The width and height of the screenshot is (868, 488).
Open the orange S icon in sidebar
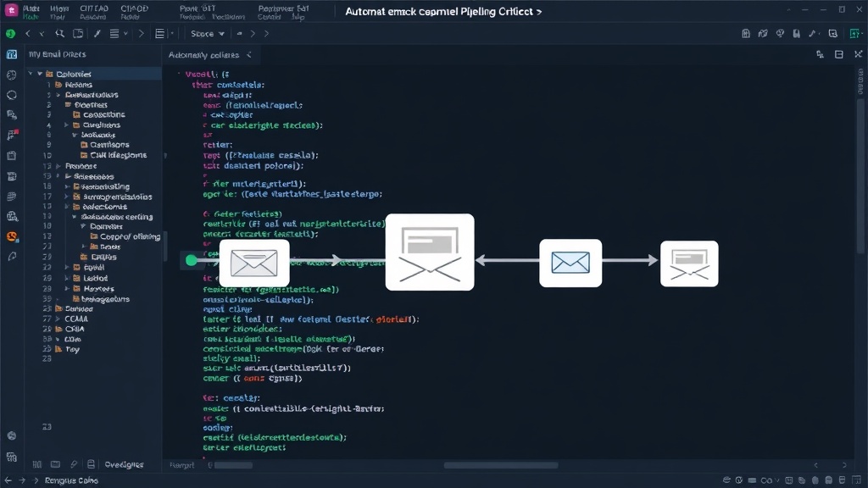[x=12, y=237]
